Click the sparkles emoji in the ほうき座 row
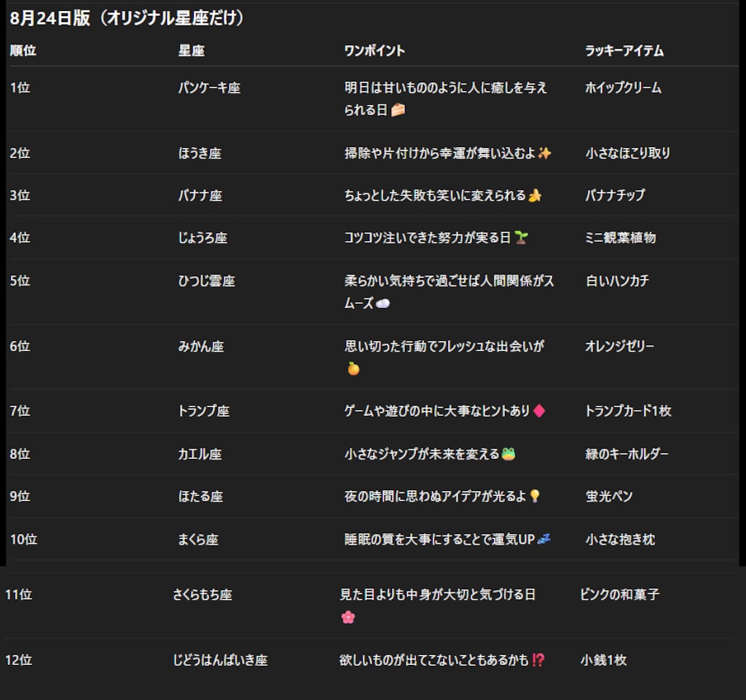The image size is (746, 700). [x=544, y=153]
